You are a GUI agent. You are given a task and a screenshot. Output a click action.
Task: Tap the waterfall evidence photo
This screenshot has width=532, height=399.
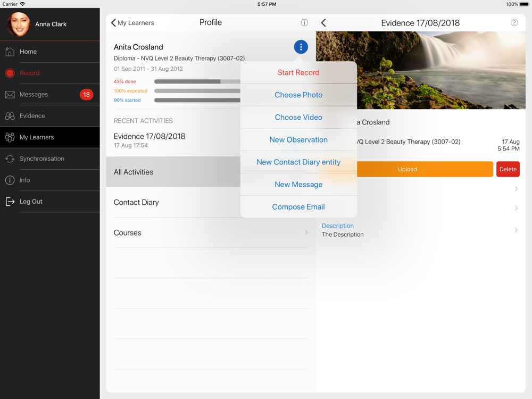pyautogui.click(x=421, y=70)
